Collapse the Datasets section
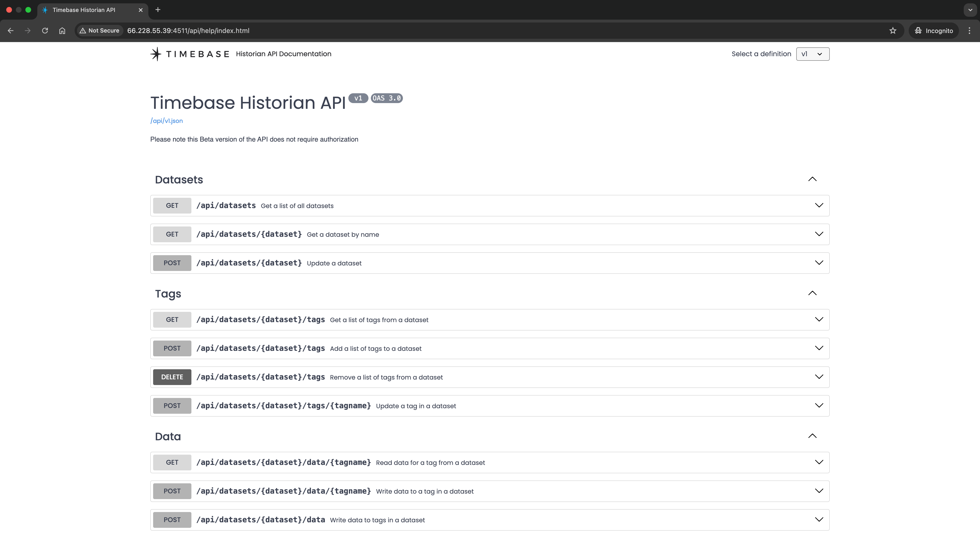The height and width of the screenshot is (551, 980). point(813,179)
